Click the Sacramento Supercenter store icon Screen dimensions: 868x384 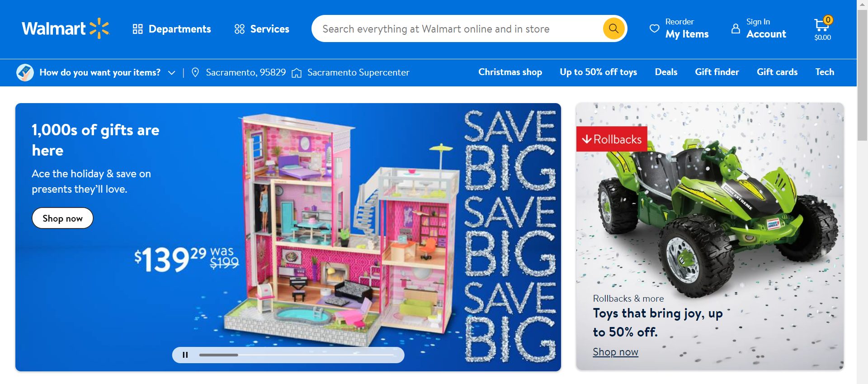[x=297, y=72]
